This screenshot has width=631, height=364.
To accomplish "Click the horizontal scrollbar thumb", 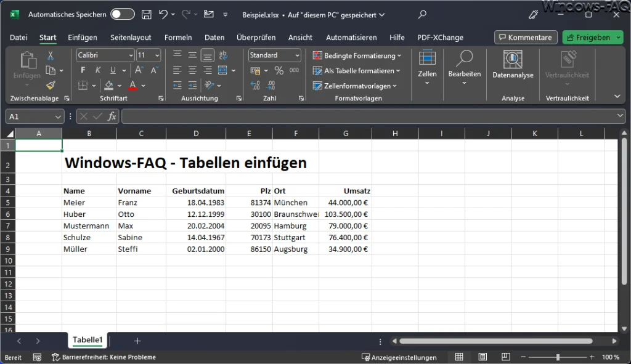I will [x=496, y=341].
